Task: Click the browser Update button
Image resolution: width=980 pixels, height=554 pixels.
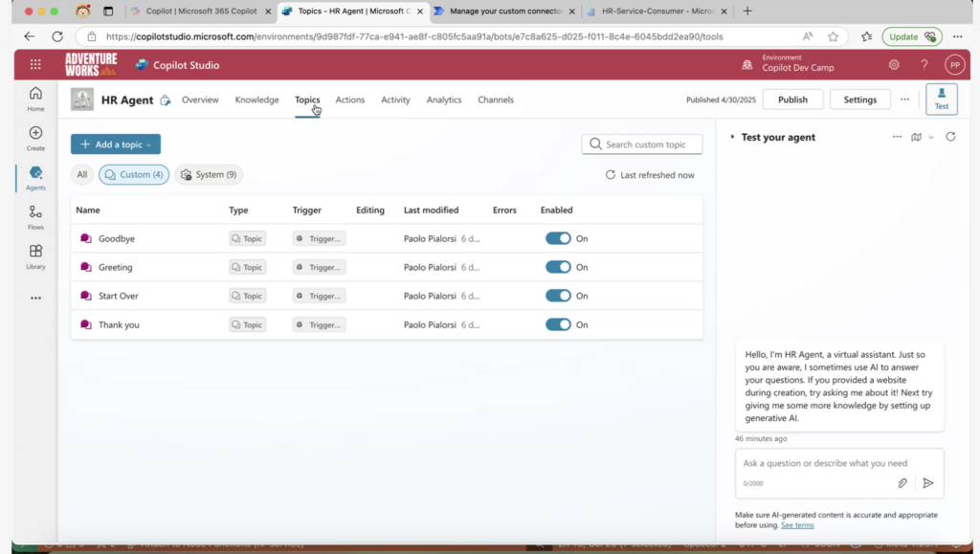Action: 912,36
